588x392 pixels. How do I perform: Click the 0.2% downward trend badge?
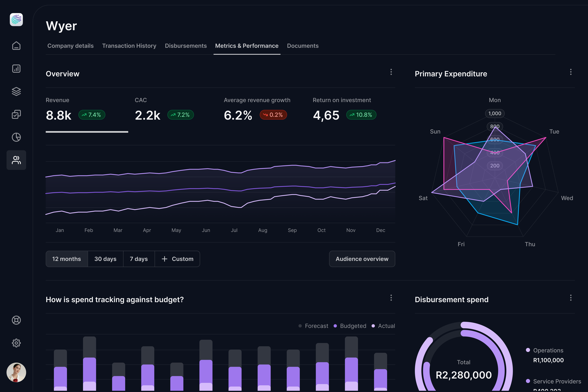pyautogui.click(x=273, y=115)
